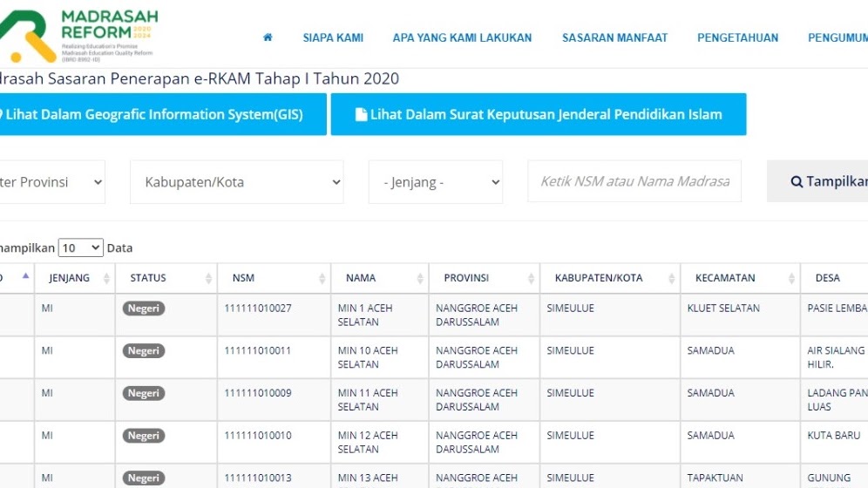This screenshot has height=488, width=868.
Task: Click the DESA column header
Action: pos(834,278)
